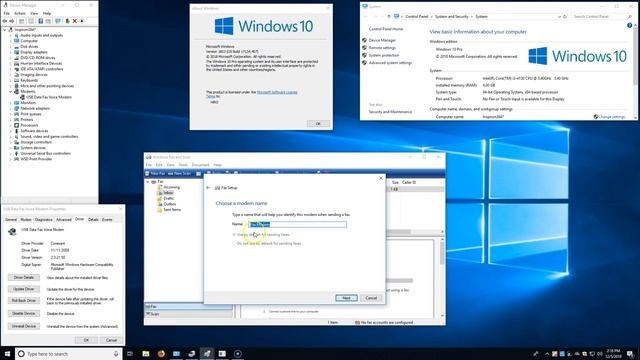The image size is (640, 360).
Task: Select the Outbox folder in Fax and Scan
Action: pos(170,204)
